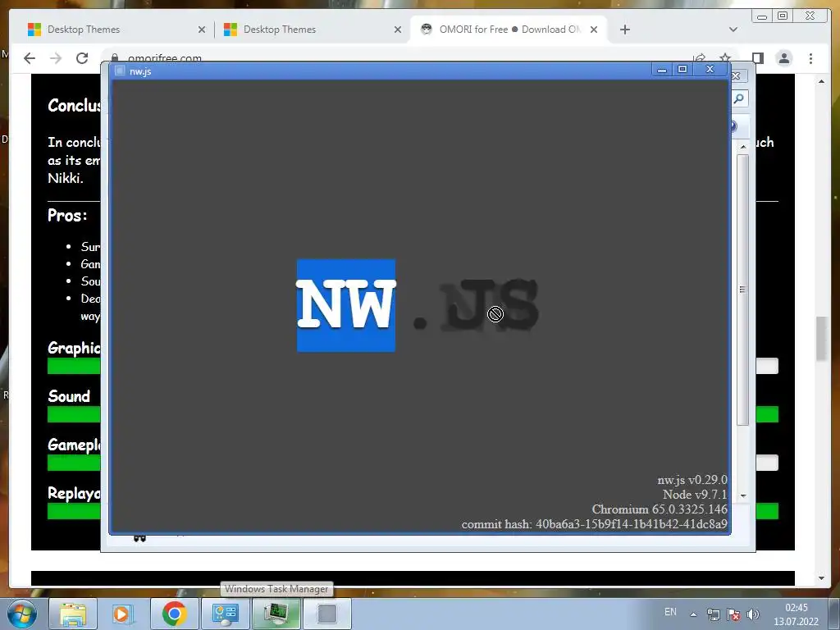Image resolution: width=840 pixels, height=630 pixels.
Task: Close the second Desktop Themes tab
Action: [x=398, y=30]
